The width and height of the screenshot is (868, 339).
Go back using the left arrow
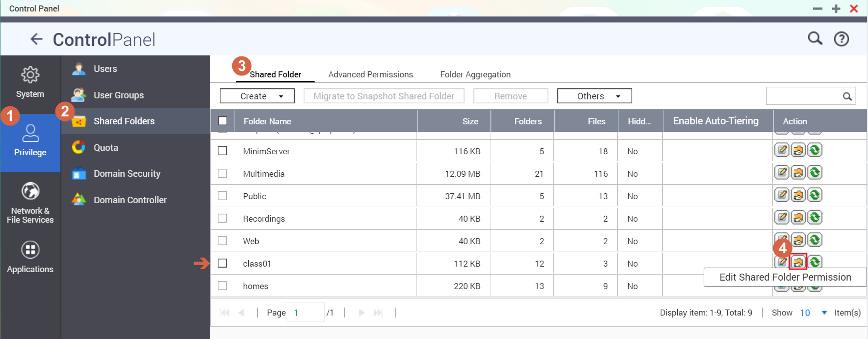point(36,39)
